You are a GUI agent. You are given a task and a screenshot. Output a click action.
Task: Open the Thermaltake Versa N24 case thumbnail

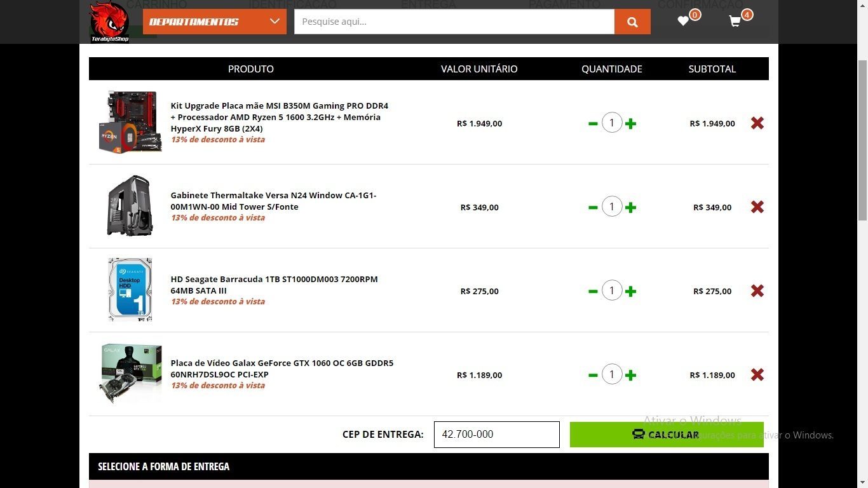point(130,206)
